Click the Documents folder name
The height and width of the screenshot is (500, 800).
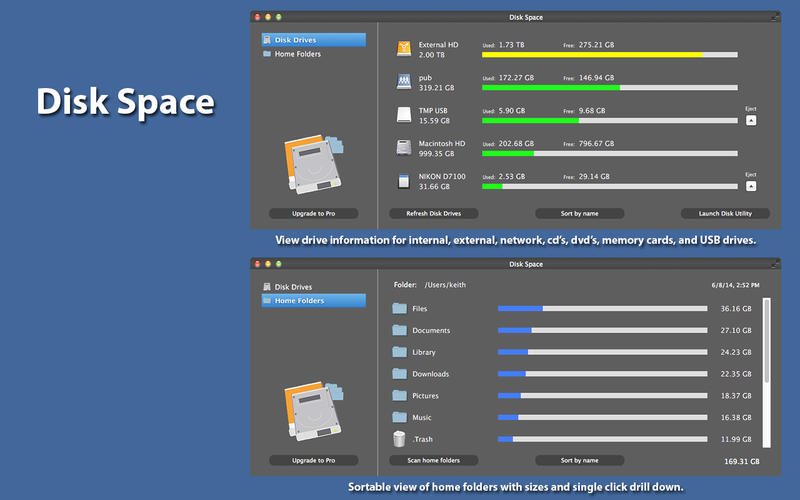(431, 331)
